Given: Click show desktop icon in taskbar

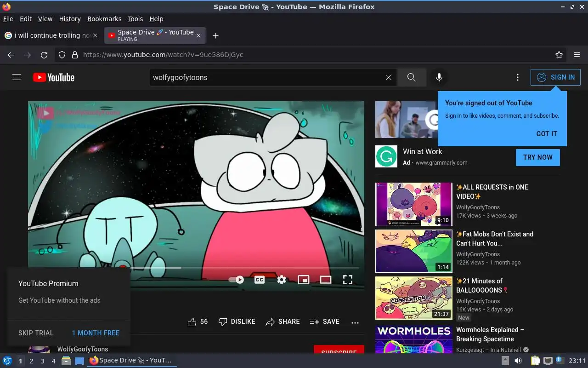Looking at the screenshot, I should click(x=79, y=361).
